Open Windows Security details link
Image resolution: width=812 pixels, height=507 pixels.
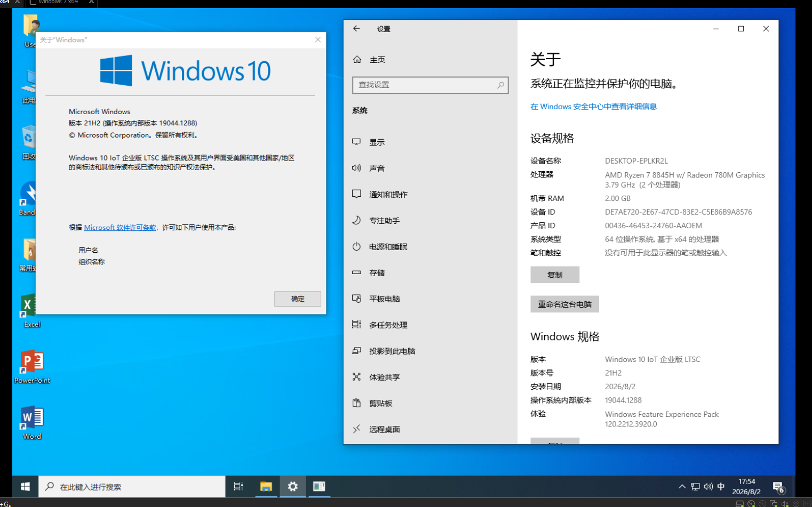coord(593,107)
